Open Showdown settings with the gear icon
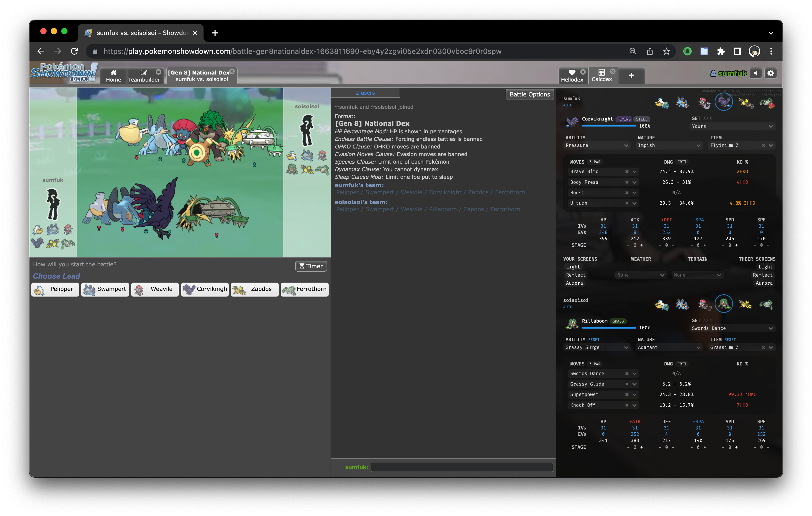Screen dimensions: 812x516 [770, 73]
